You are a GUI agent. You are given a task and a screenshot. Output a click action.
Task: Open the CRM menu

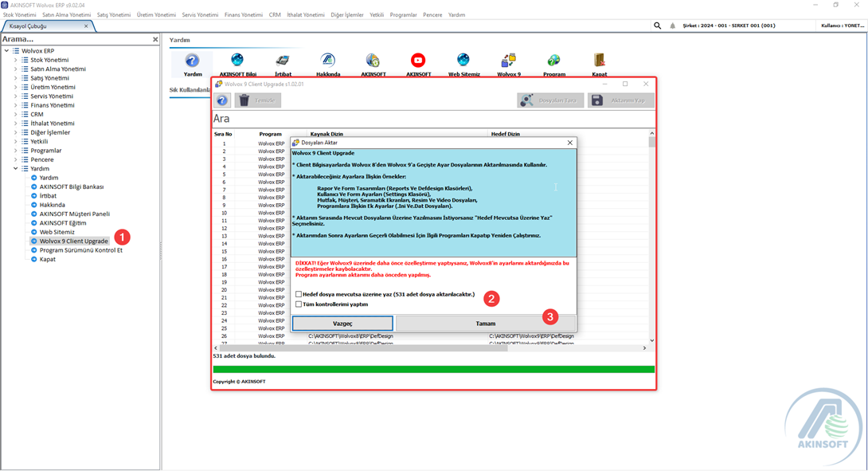275,15
